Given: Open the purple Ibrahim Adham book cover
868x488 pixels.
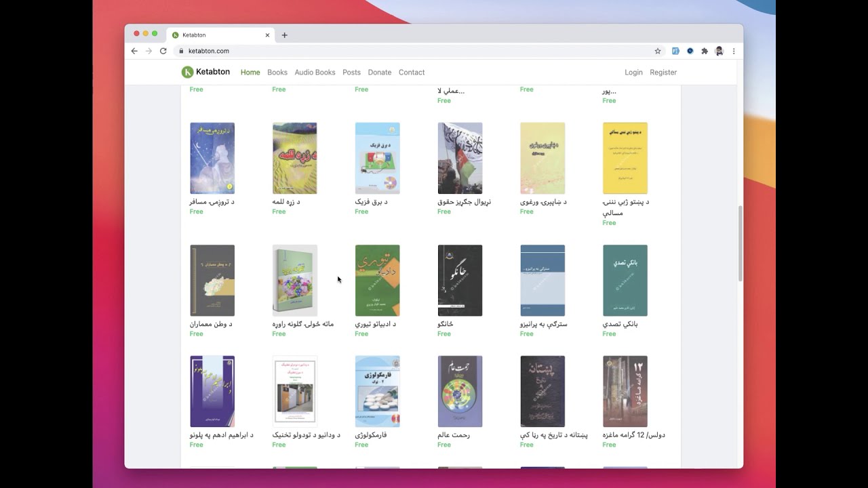Looking at the screenshot, I should pyautogui.click(x=212, y=392).
